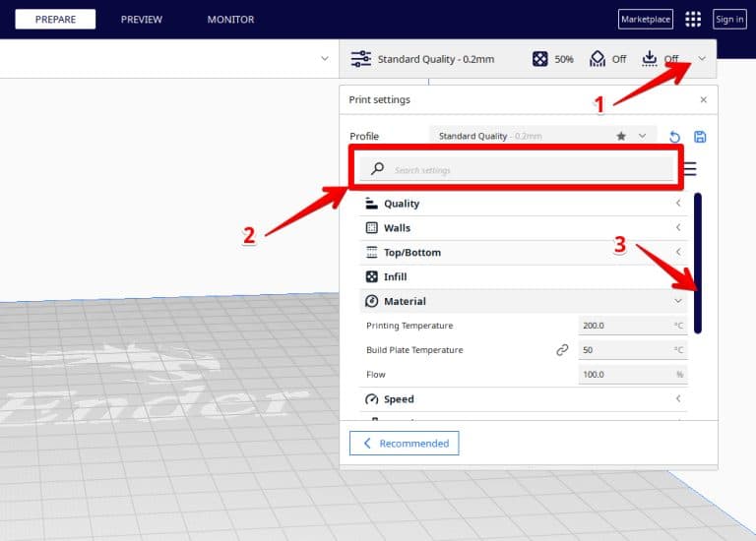Click the print settings panel scrollbar
The image size is (756, 541).
(698, 262)
